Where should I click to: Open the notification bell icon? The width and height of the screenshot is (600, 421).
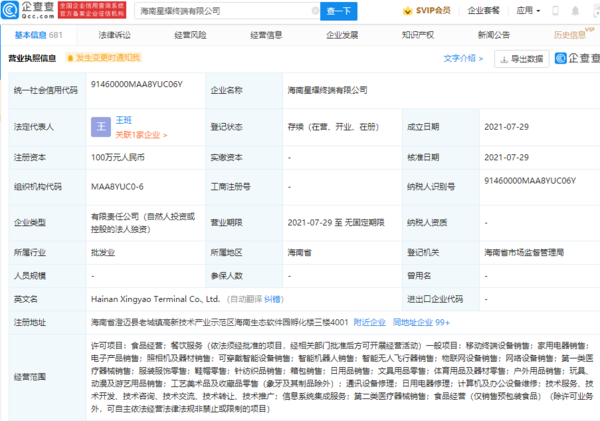point(575,11)
